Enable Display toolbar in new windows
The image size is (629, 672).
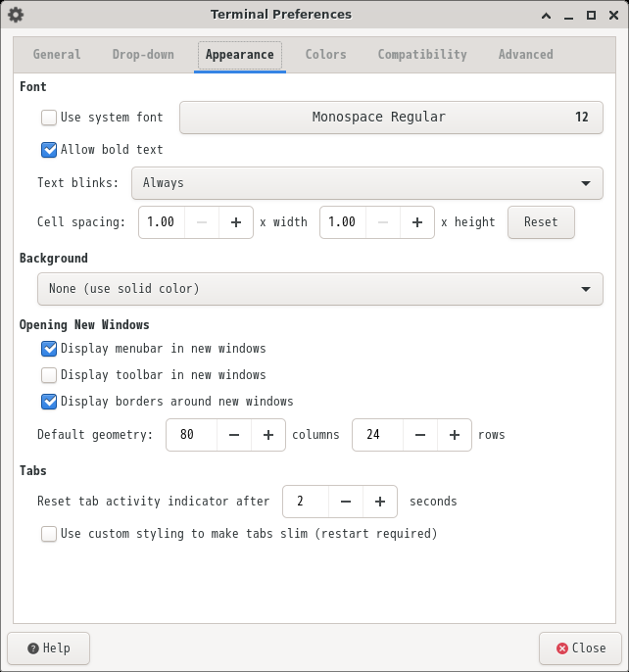(x=49, y=375)
